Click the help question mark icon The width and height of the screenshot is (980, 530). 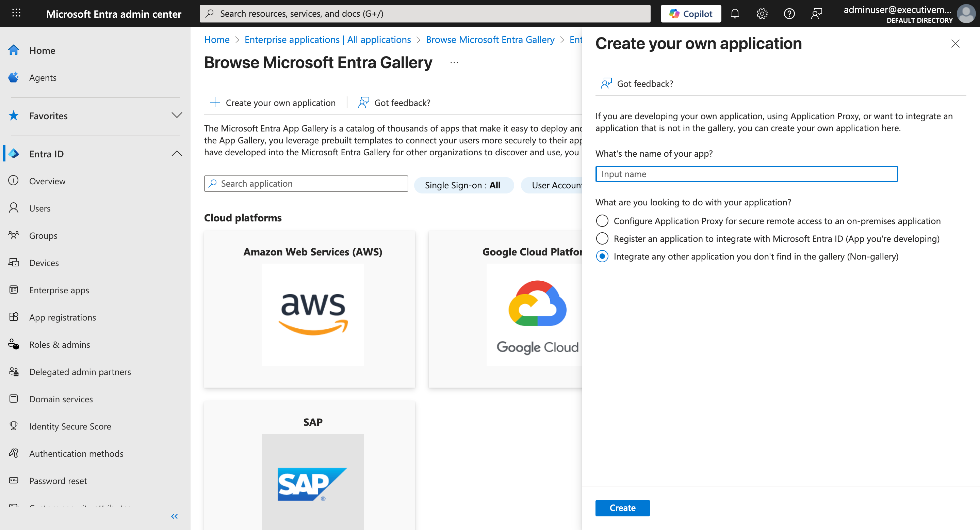(x=789, y=14)
